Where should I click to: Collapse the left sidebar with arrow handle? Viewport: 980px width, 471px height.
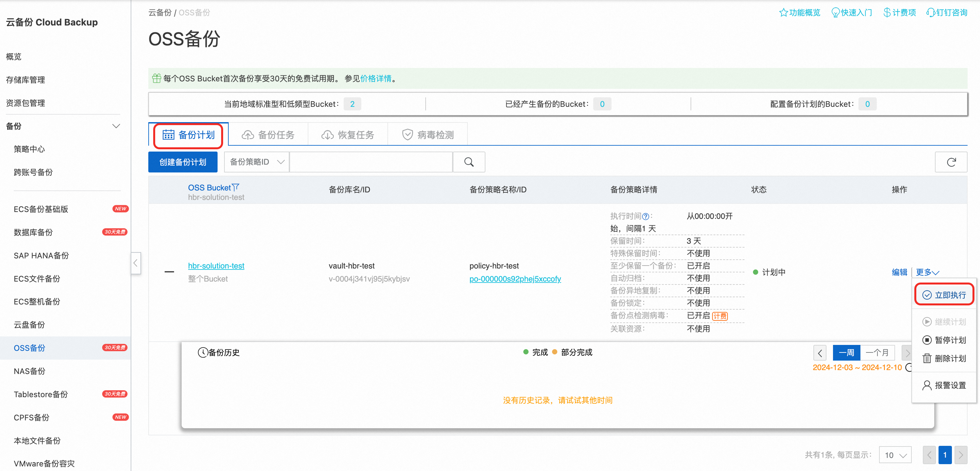pyautogui.click(x=136, y=263)
